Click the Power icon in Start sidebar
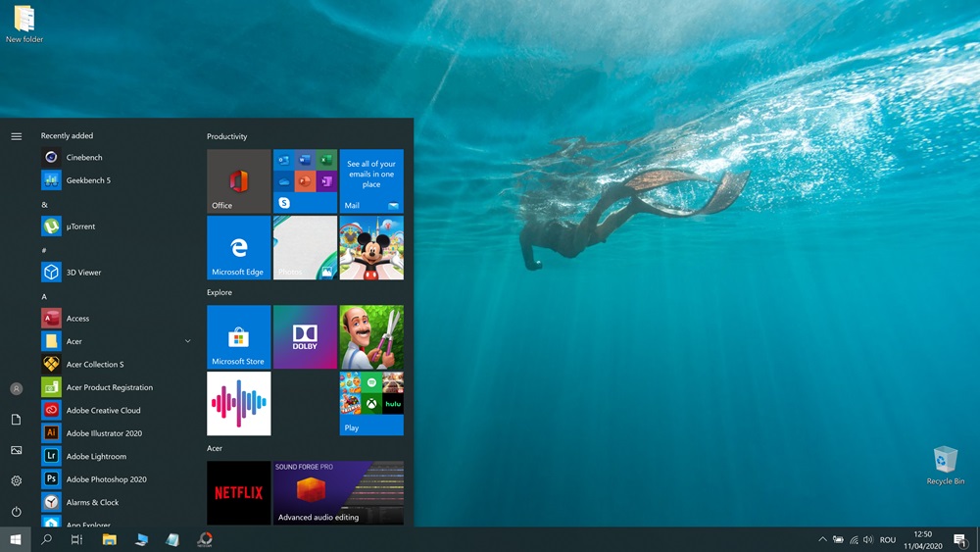980x552 pixels. click(x=17, y=512)
